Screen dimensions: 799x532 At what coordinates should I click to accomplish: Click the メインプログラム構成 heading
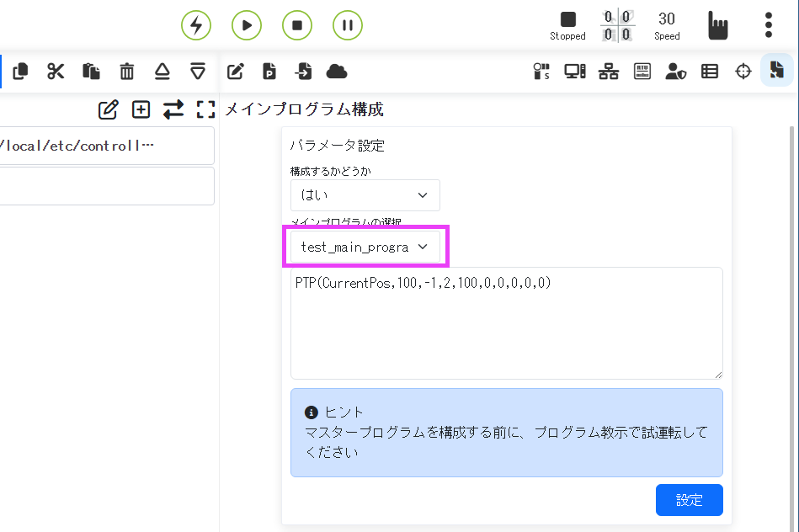point(304,109)
